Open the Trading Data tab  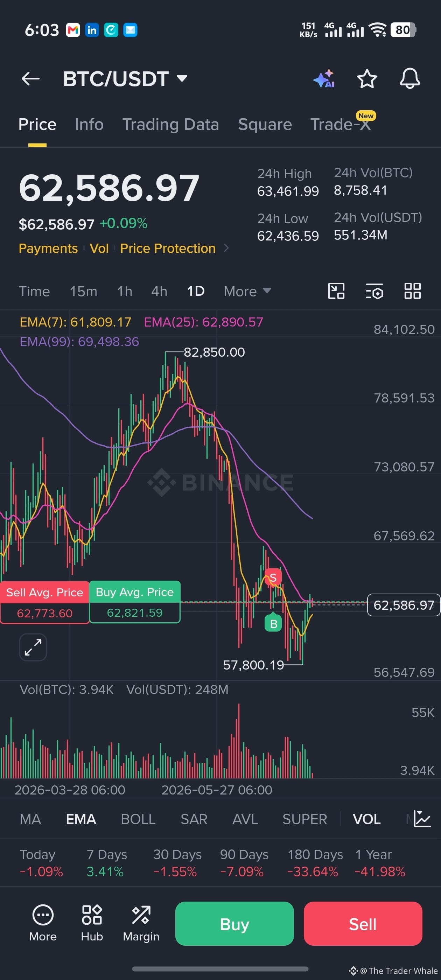point(170,124)
